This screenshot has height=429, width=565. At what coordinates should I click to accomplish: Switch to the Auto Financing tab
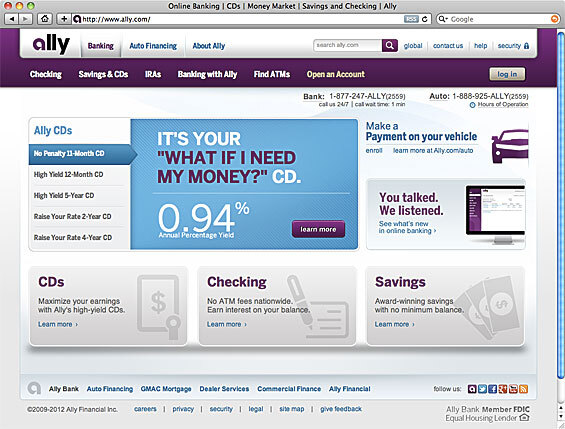click(153, 46)
